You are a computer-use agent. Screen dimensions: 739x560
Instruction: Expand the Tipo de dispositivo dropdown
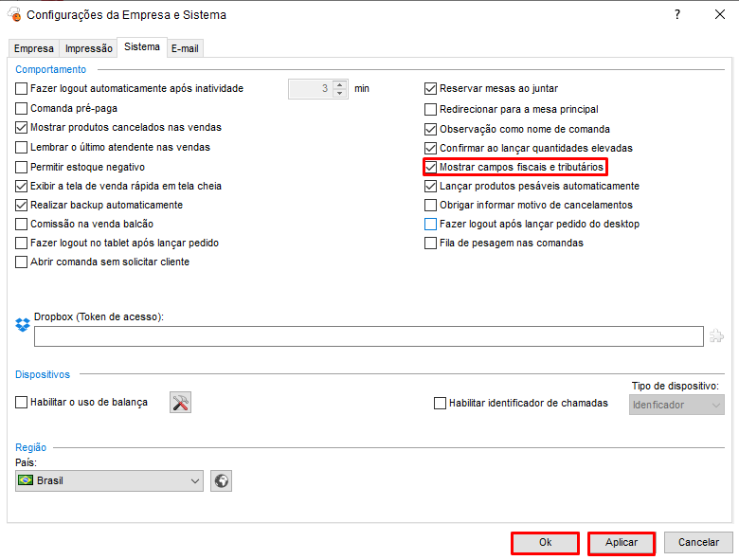(x=676, y=405)
